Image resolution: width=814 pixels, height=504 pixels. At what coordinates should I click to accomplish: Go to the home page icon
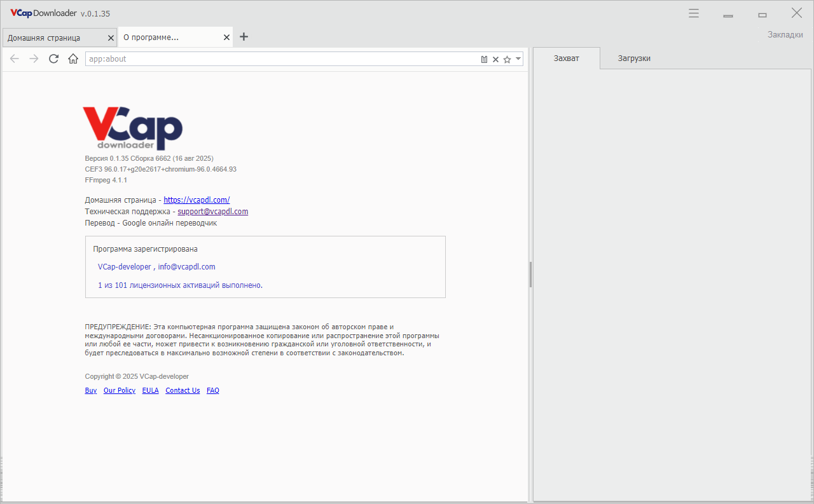73,59
